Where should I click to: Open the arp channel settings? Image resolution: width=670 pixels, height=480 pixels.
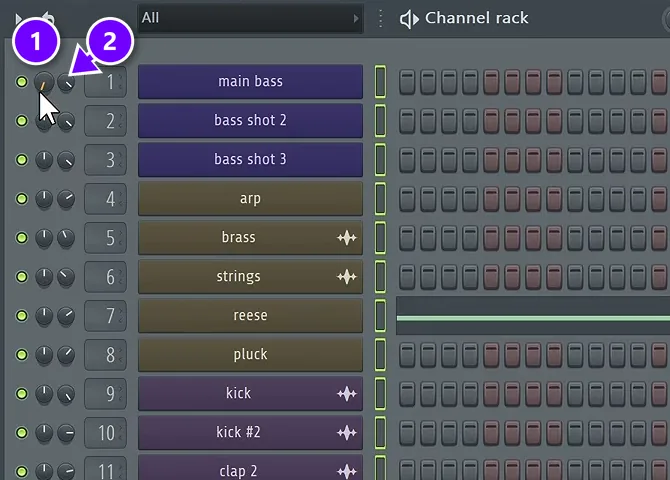[250, 198]
